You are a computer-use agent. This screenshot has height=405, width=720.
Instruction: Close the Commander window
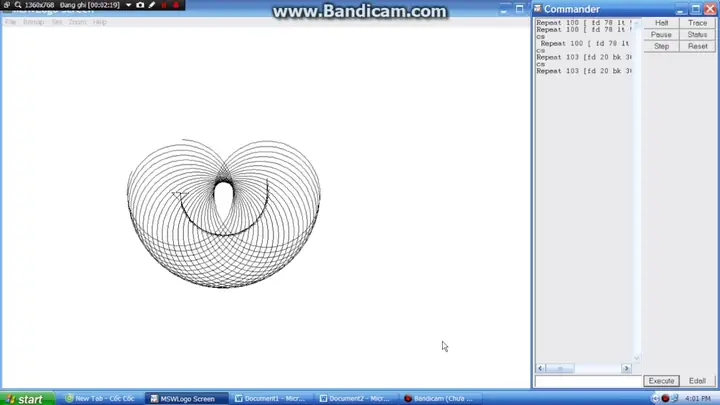click(710, 9)
